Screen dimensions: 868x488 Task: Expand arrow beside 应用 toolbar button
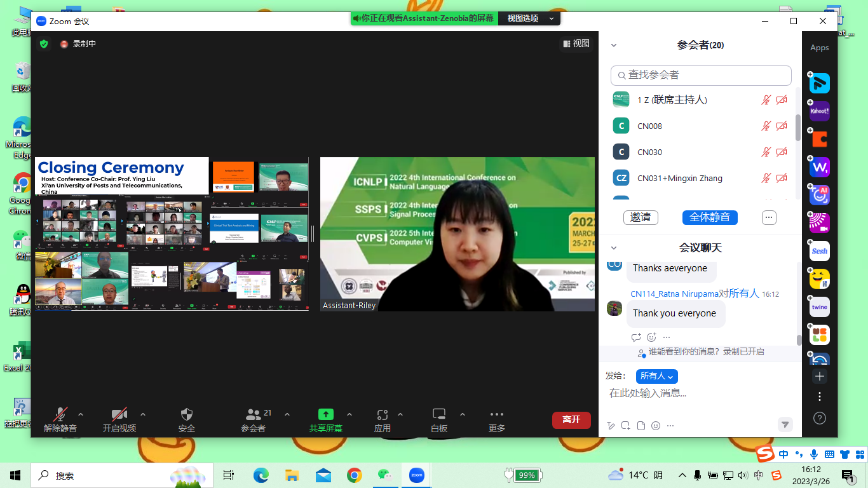click(400, 414)
